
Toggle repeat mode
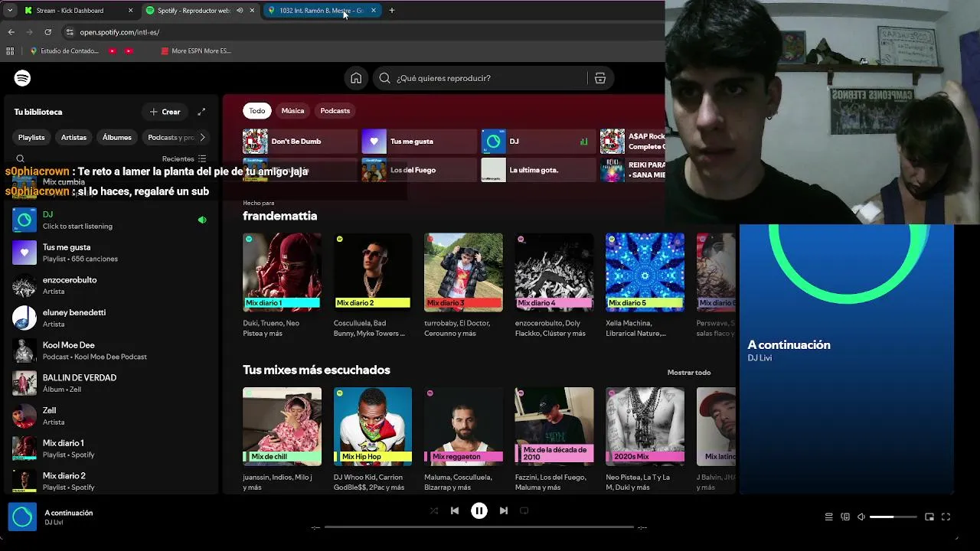point(524,510)
